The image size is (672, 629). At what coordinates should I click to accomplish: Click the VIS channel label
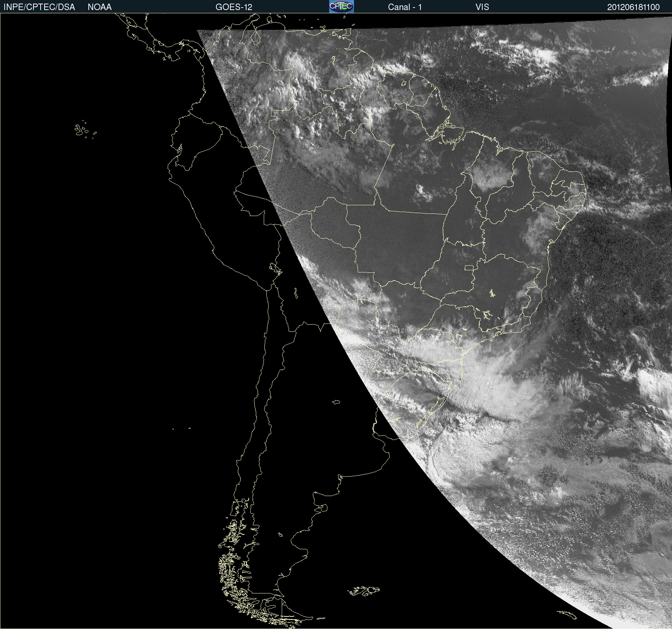[482, 7]
